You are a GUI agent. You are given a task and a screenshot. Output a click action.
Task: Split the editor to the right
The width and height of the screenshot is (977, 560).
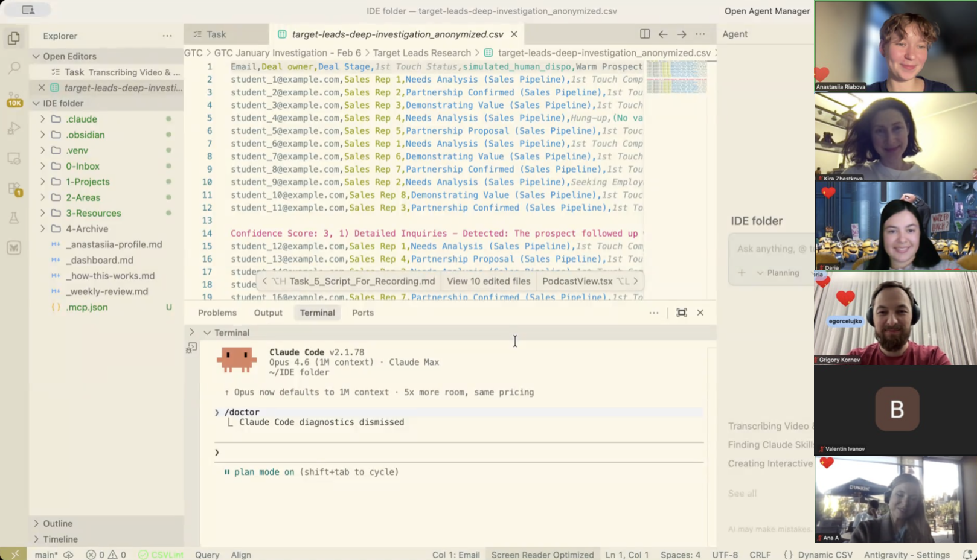coord(645,34)
